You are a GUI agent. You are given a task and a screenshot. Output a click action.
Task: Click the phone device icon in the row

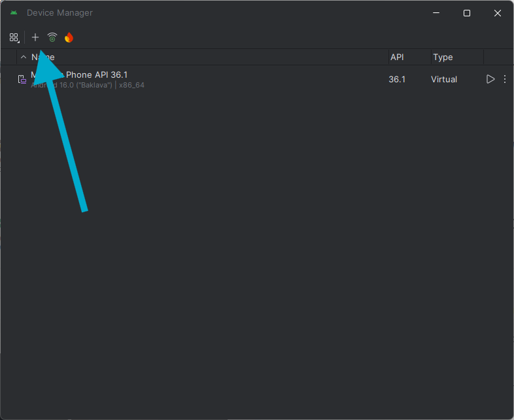tap(22, 80)
